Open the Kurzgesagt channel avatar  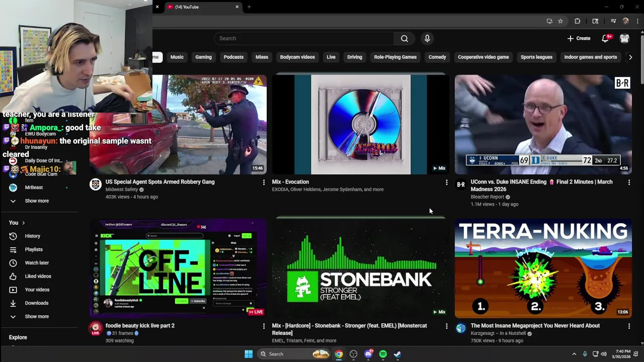(x=461, y=328)
